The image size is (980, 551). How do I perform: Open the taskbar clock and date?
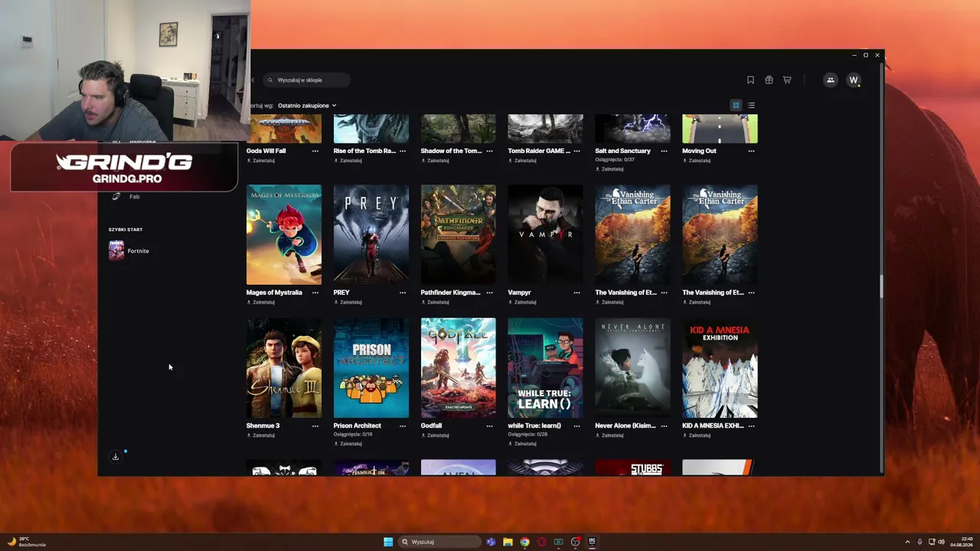(962, 542)
